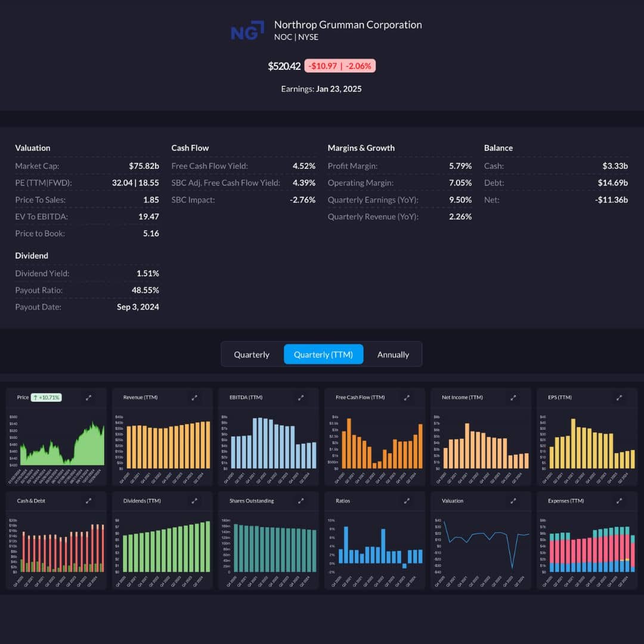Open the Shares Outstanding bar chart
The width and height of the screenshot is (644, 644).
coord(268,551)
